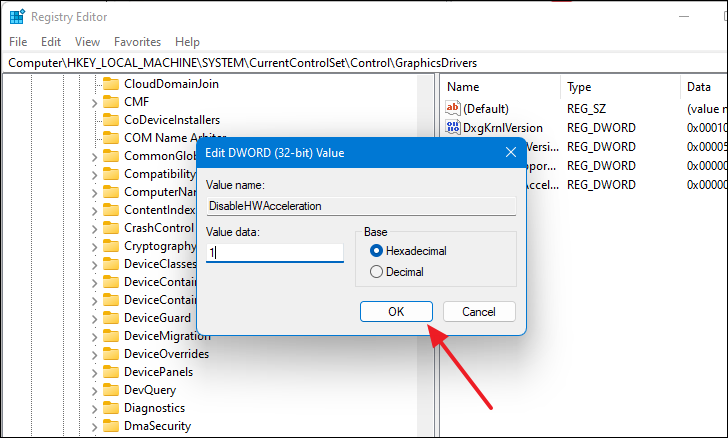Select the COM Name Arbiter folder icon
The image size is (728, 438).
click(x=110, y=138)
